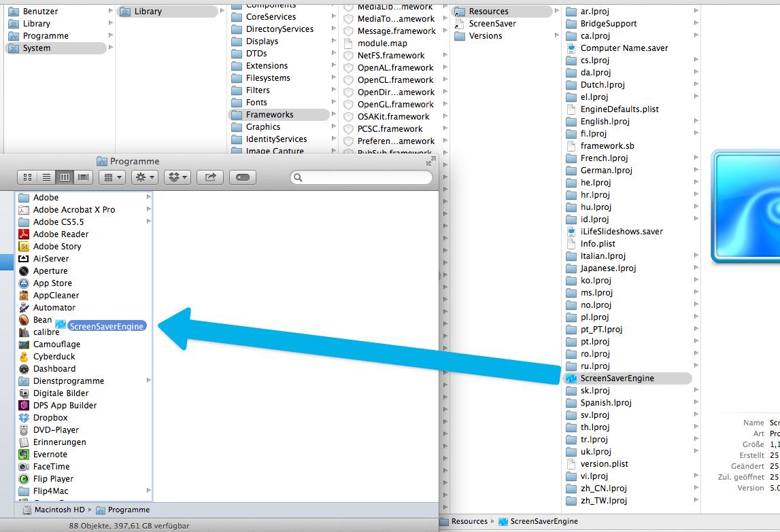Image resolution: width=780 pixels, height=532 pixels.
Task: Select the Info.plist file
Action: pyautogui.click(x=598, y=244)
